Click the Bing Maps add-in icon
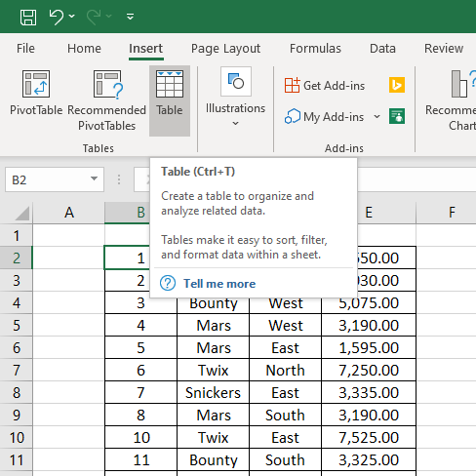 [x=397, y=85]
